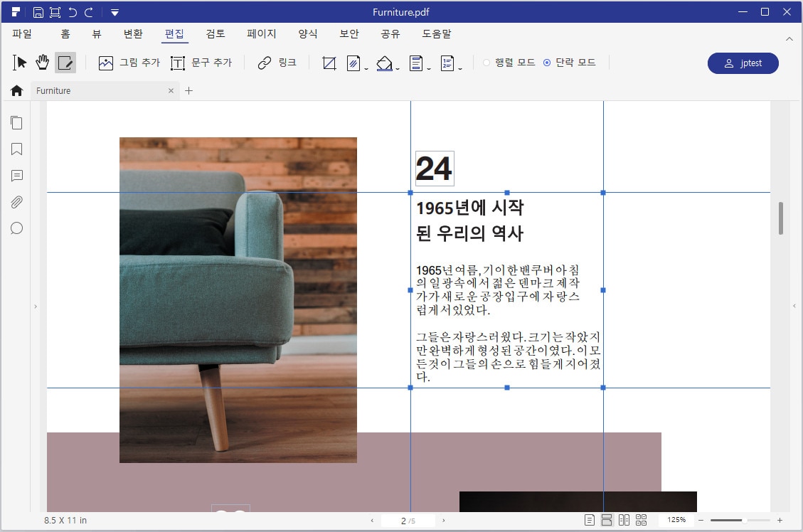Open a new tab with plus

tap(188, 90)
